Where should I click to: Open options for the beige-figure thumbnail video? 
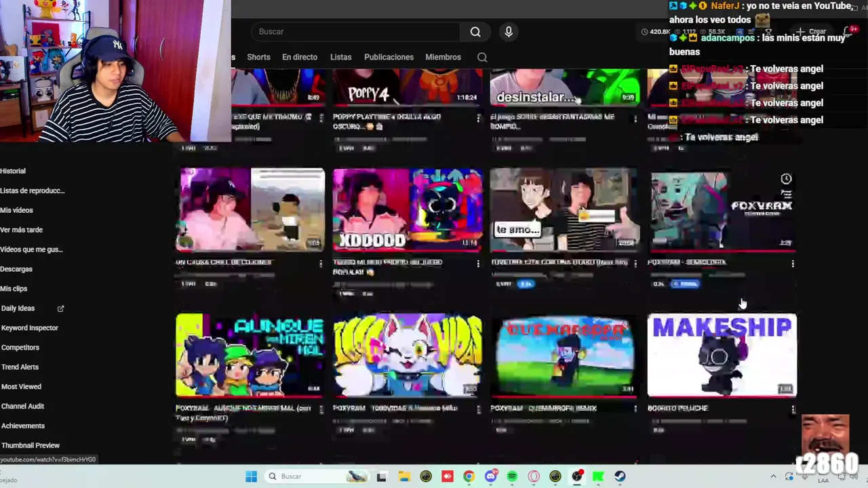[x=321, y=263]
